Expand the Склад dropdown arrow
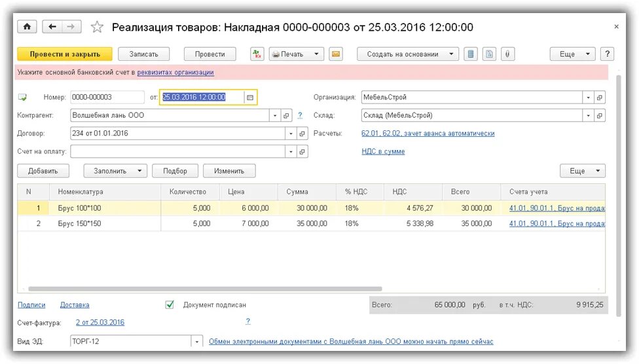This screenshot has width=639, height=364. tap(588, 115)
